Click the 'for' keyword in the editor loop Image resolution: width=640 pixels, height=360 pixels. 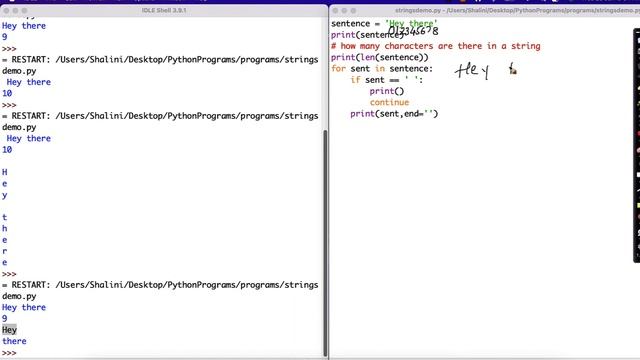[338, 69]
